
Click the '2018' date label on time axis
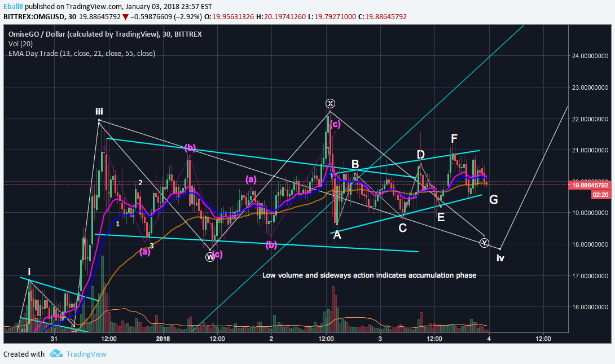[162, 339]
